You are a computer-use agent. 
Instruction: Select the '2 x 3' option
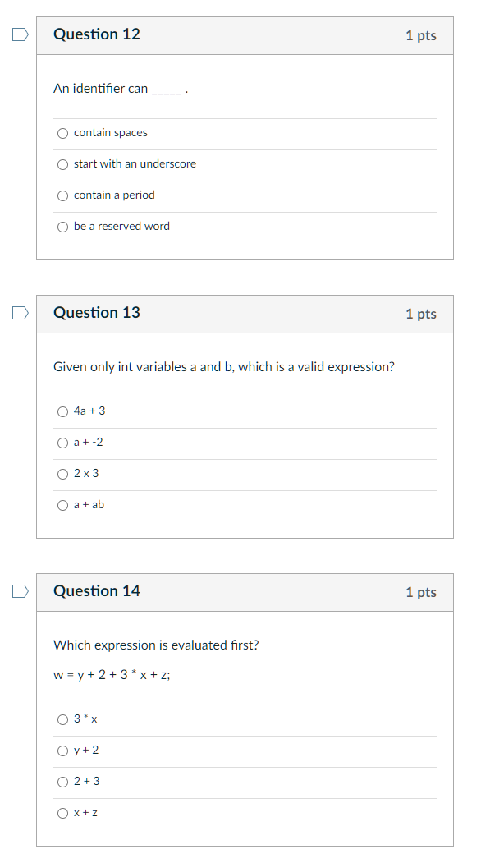[63, 474]
